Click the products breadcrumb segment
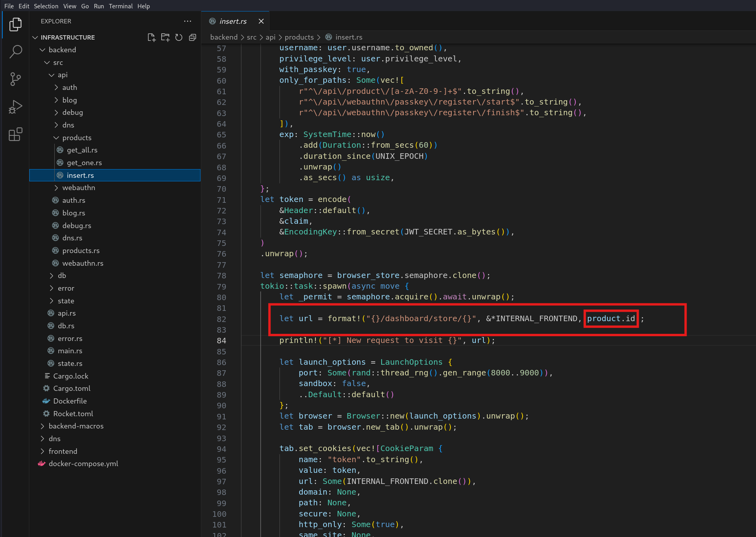This screenshot has height=537, width=756. coord(299,37)
